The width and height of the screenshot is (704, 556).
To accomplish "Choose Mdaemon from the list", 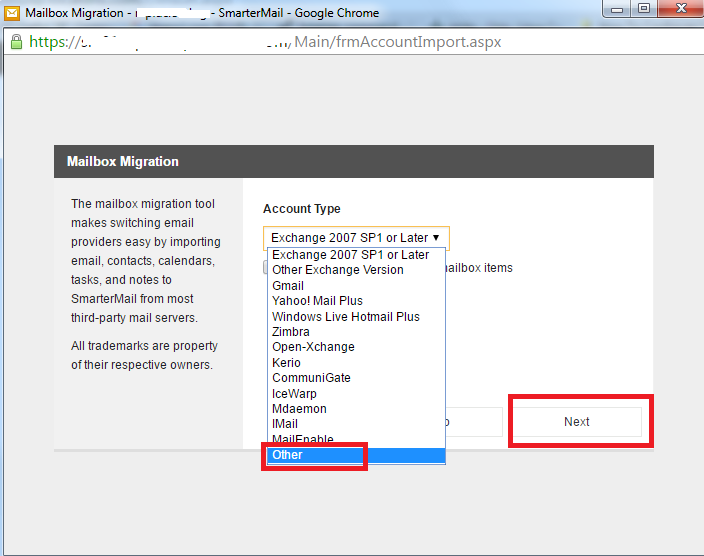I will tap(356, 409).
